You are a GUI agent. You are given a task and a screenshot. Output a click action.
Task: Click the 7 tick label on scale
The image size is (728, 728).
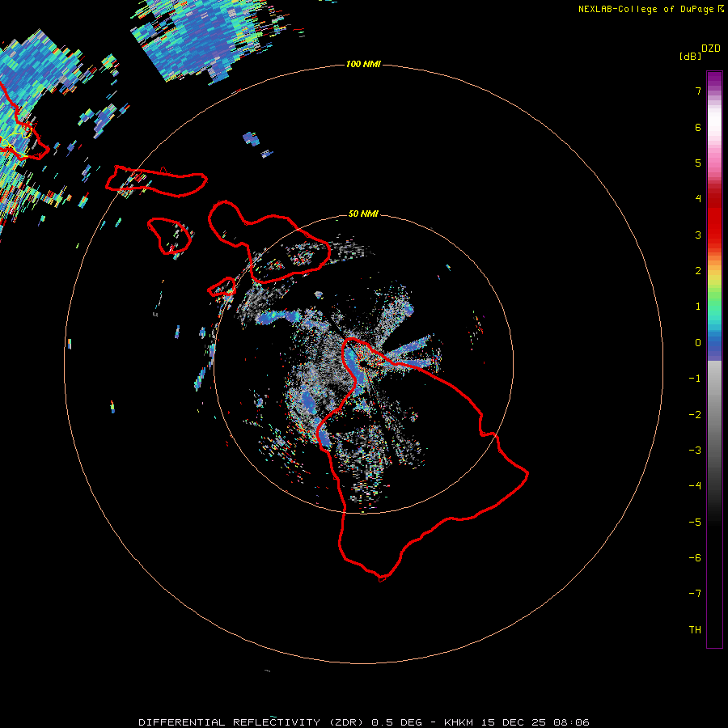pyautogui.click(x=698, y=91)
